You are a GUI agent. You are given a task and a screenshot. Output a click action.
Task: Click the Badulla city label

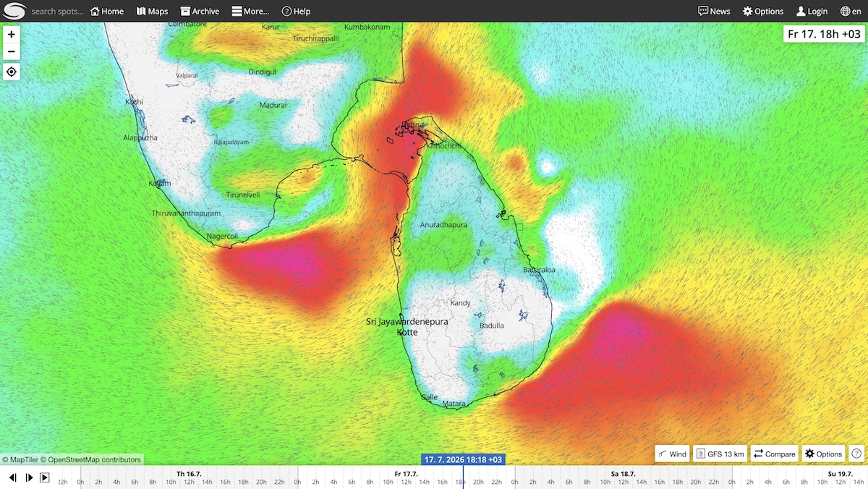[x=491, y=326]
